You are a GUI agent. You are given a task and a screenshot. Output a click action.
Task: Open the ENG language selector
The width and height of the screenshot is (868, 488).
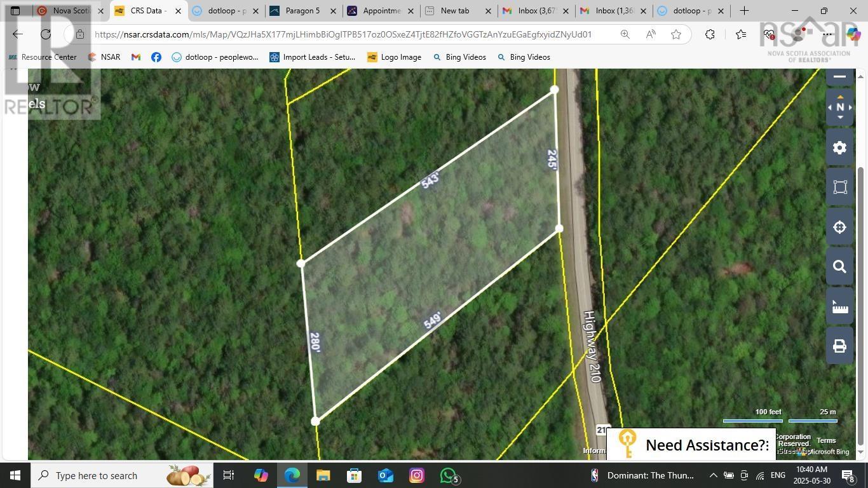click(x=778, y=475)
